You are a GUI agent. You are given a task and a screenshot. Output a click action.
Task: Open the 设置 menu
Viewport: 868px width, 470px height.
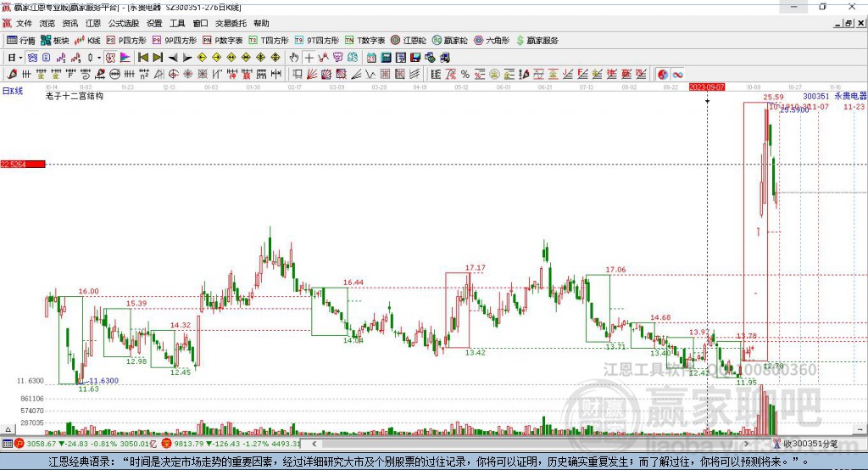click(x=154, y=23)
